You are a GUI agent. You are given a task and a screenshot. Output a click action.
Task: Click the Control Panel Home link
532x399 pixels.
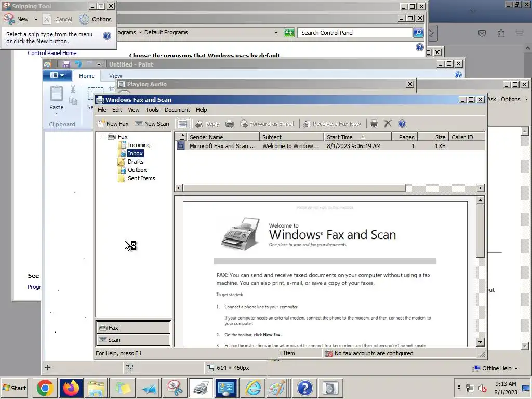[x=52, y=53]
